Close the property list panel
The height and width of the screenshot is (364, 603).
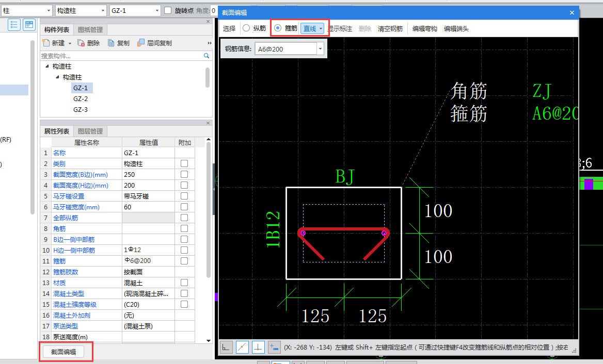click(208, 123)
